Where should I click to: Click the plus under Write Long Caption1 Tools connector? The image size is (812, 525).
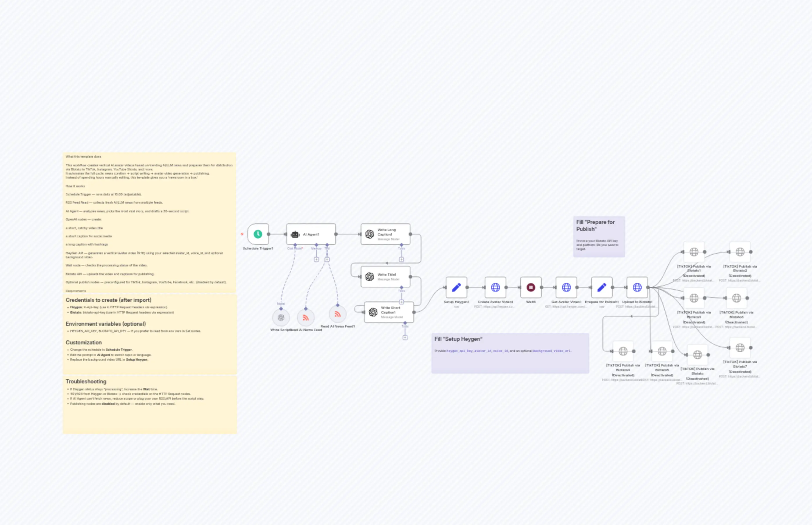point(402,259)
